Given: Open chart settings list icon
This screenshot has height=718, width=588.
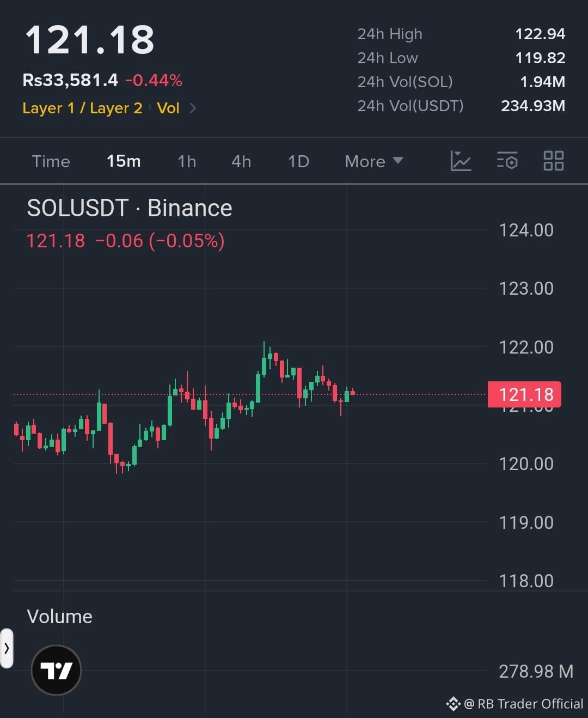Looking at the screenshot, I should coord(507,161).
